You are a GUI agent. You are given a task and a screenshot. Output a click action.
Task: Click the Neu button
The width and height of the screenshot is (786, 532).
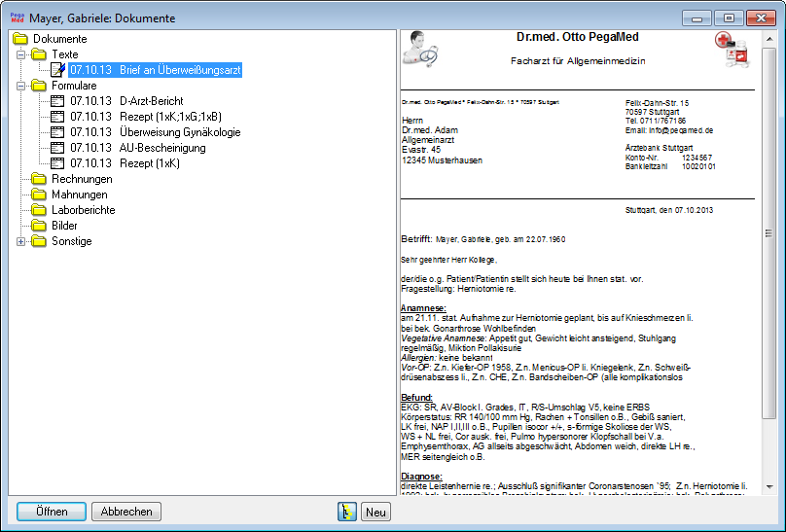(x=375, y=512)
